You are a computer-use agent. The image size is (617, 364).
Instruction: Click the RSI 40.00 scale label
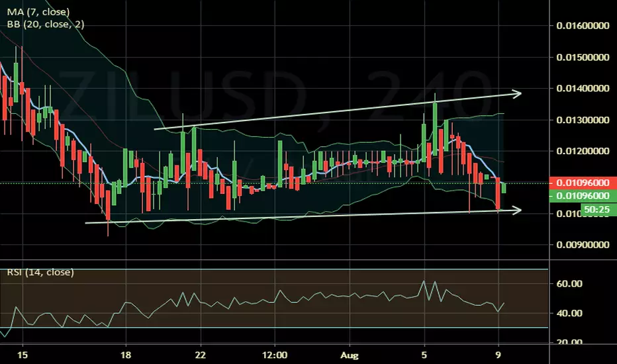(569, 314)
